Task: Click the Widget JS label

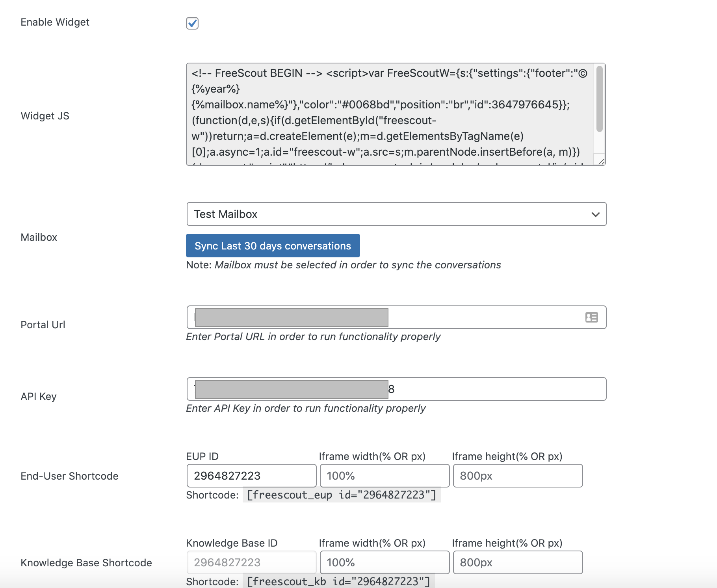Action: pyautogui.click(x=45, y=116)
